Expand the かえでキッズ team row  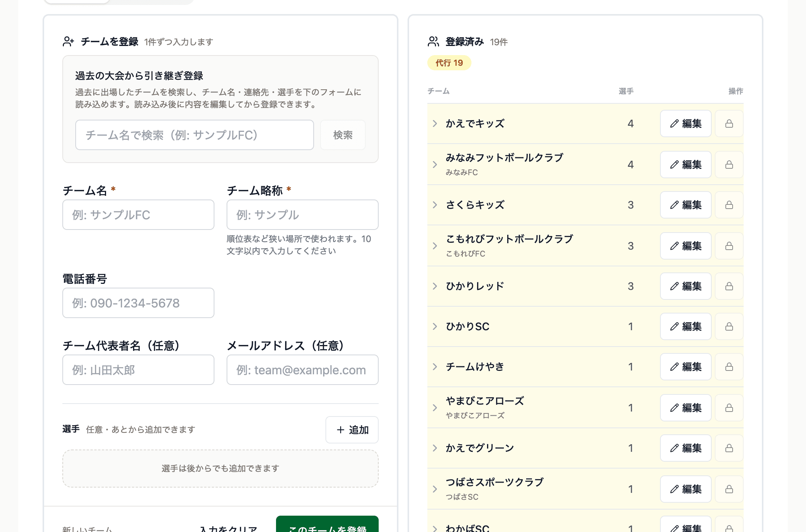point(435,123)
